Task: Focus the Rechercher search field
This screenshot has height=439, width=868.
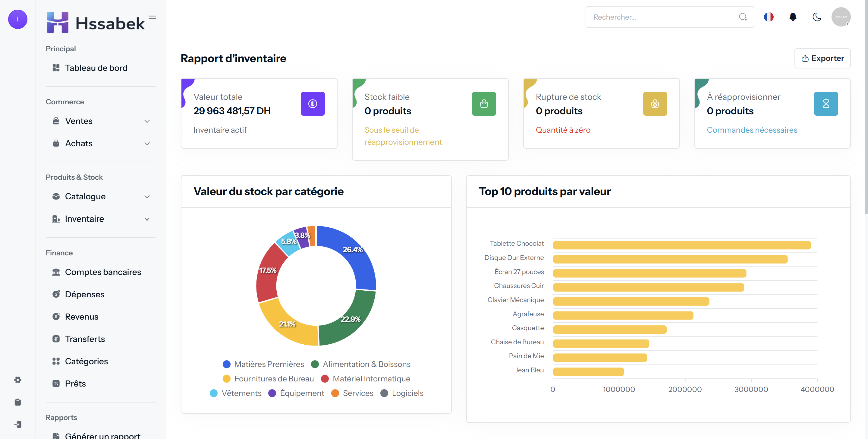Action: [x=669, y=17]
